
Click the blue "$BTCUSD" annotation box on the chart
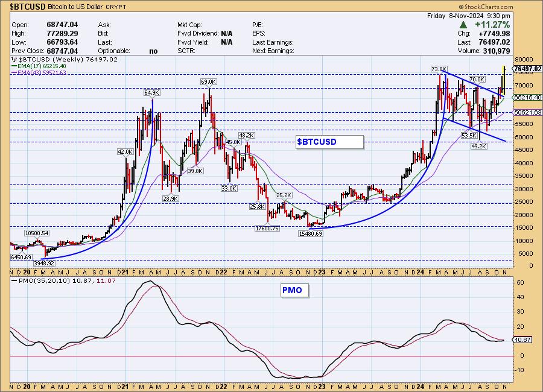click(x=329, y=142)
